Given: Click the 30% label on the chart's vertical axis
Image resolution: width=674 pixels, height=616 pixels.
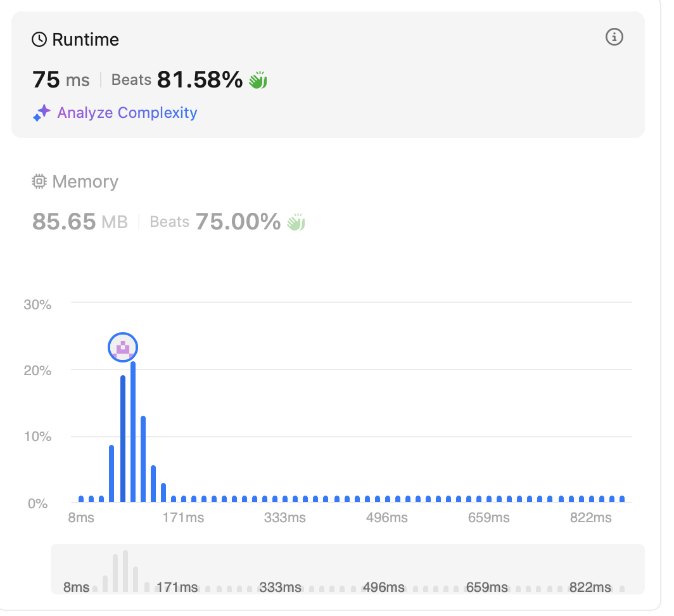Looking at the screenshot, I should [37, 304].
